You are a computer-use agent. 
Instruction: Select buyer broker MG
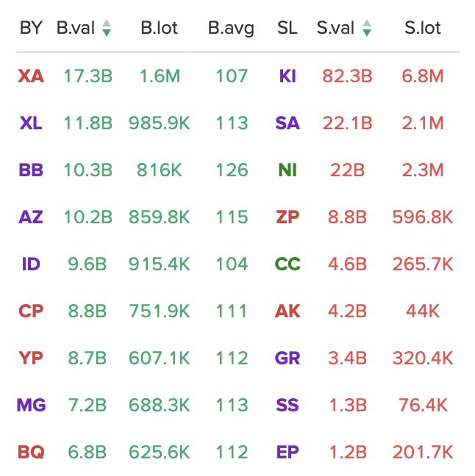tap(31, 405)
